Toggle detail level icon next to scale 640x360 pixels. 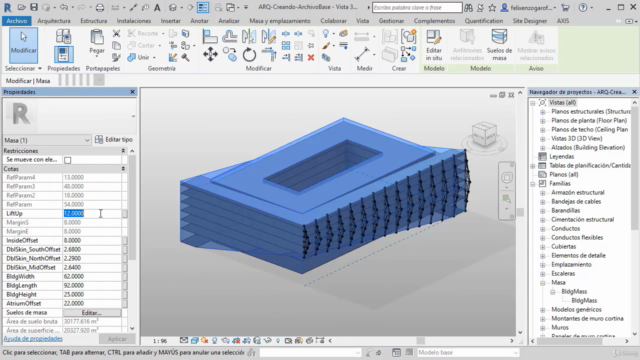pos(184,340)
